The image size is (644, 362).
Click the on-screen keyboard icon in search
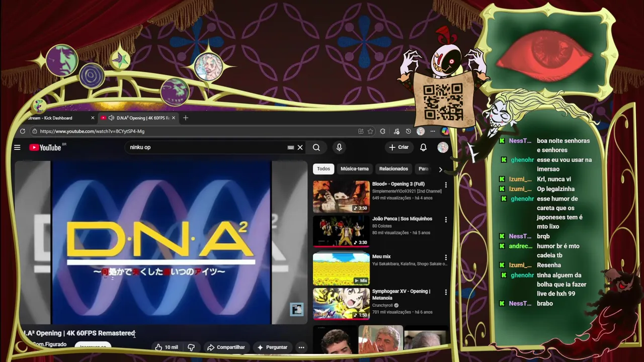click(290, 147)
